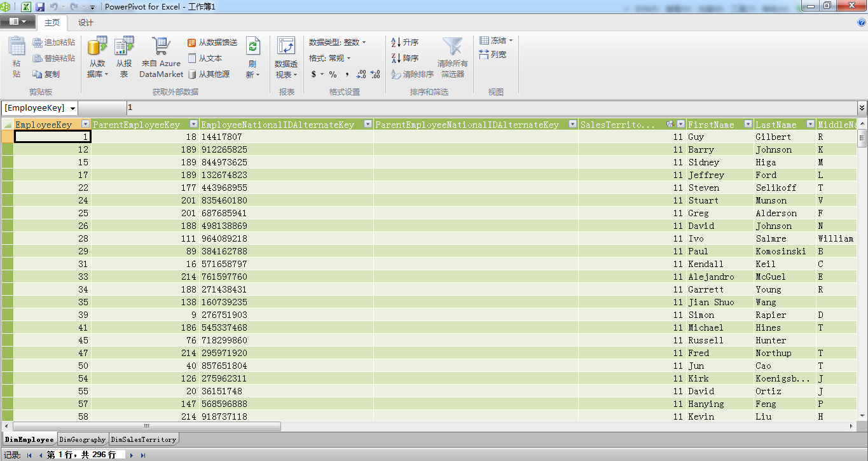Go to next record navigation arrow
This screenshot has width=868, height=461.
[x=132, y=455]
